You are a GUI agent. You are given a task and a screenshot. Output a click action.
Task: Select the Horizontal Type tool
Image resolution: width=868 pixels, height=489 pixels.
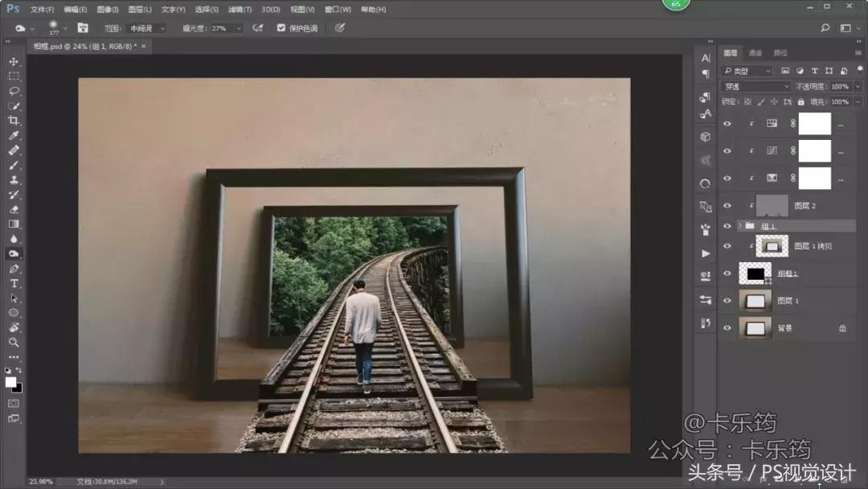[14, 283]
